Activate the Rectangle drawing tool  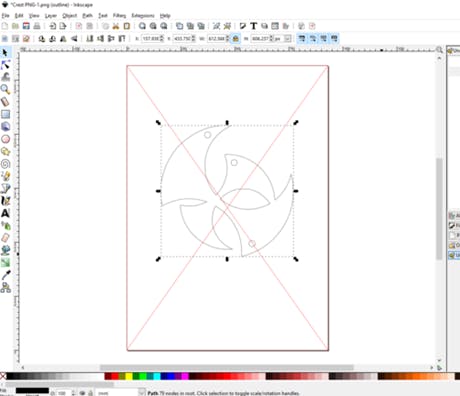5,114
